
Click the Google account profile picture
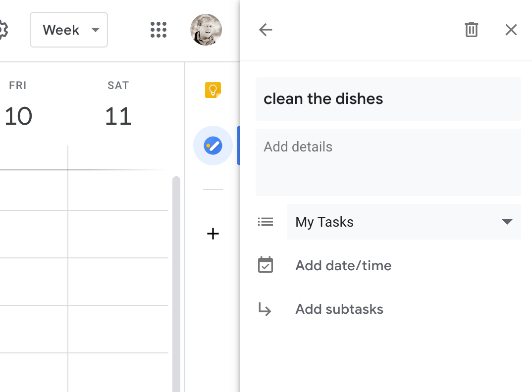click(206, 30)
